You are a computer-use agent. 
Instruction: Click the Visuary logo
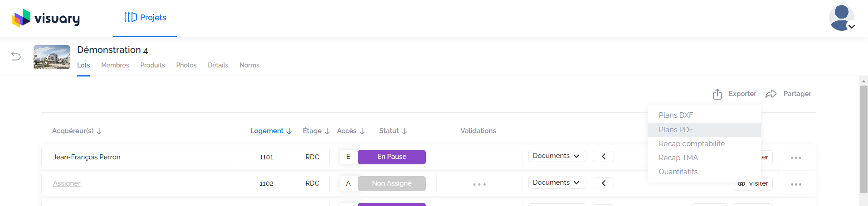tap(46, 18)
